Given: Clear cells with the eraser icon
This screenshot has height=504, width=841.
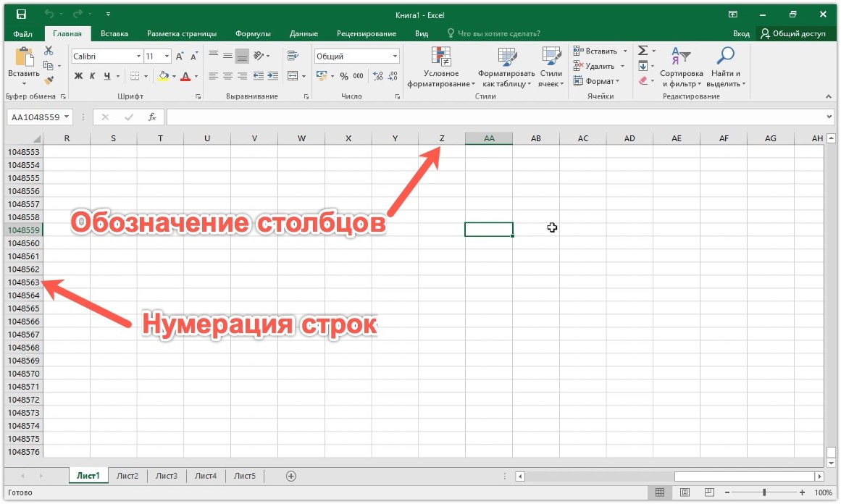Looking at the screenshot, I should [643, 81].
